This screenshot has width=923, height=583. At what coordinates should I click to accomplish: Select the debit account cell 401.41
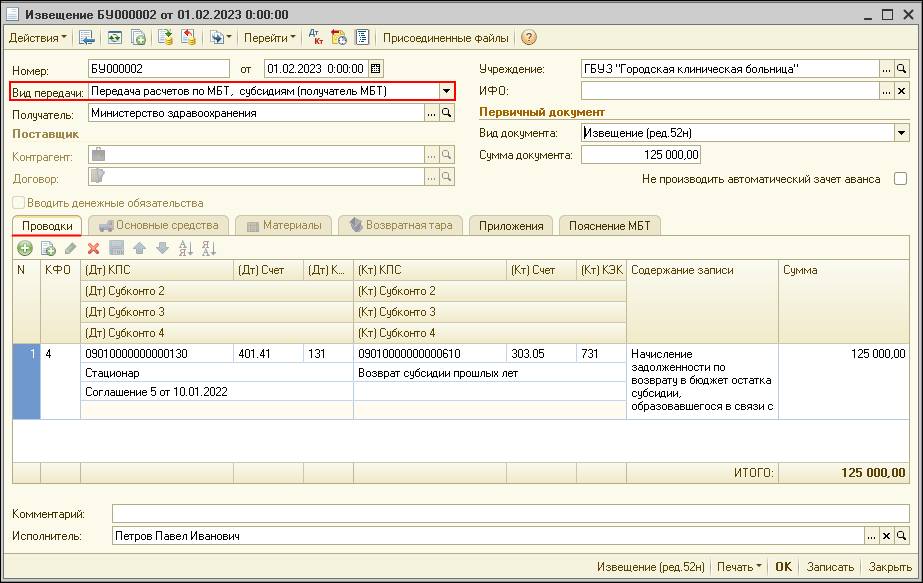point(268,354)
